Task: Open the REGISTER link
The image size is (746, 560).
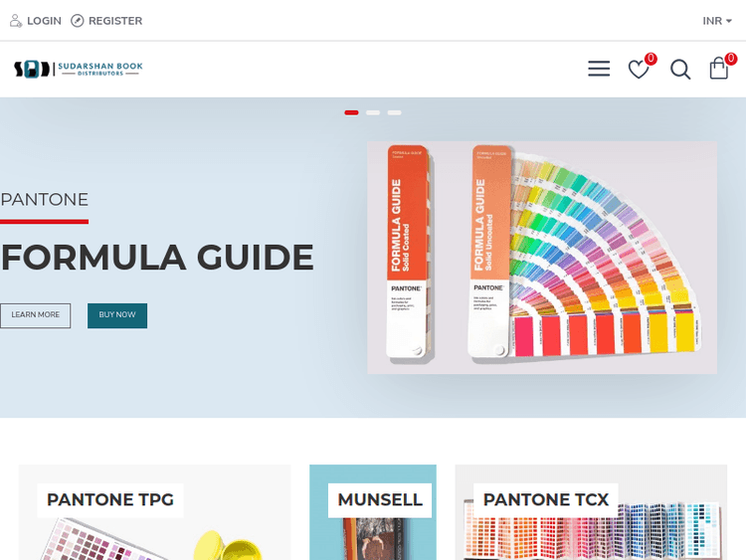Action: [115, 21]
